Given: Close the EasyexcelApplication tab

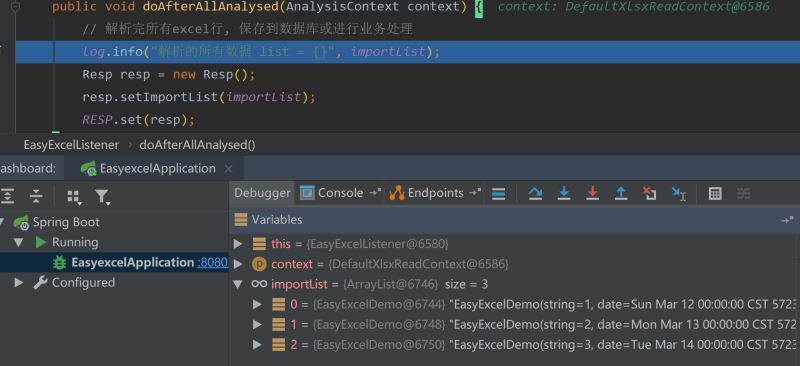Looking at the screenshot, I should (x=229, y=168).
